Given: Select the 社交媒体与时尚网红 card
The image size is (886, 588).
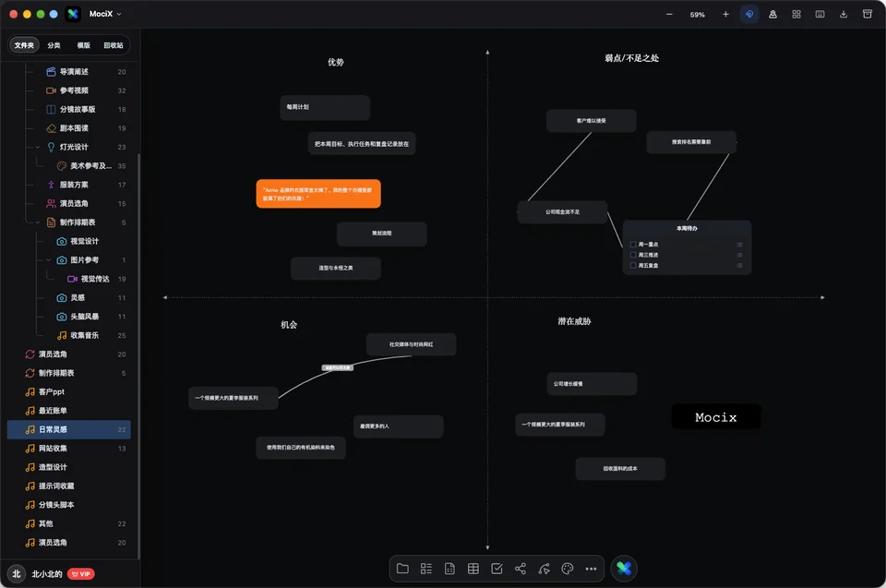Looking at the screenshot, I should 411,344.
